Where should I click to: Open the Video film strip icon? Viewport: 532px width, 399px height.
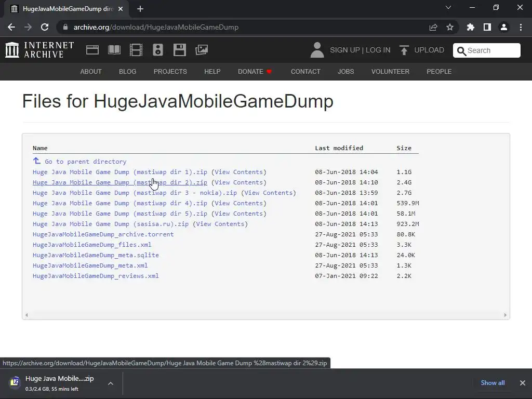click(136, 50)
